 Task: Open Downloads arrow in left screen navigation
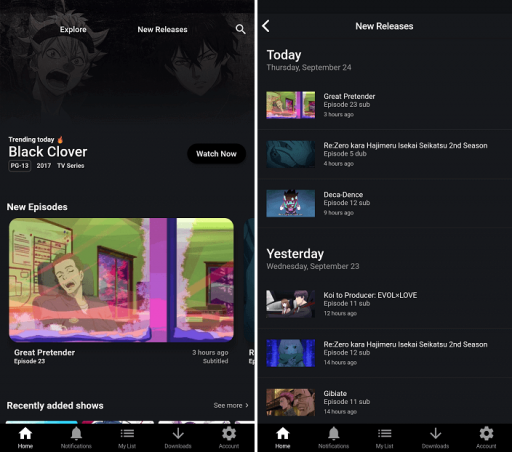[178, 434]
